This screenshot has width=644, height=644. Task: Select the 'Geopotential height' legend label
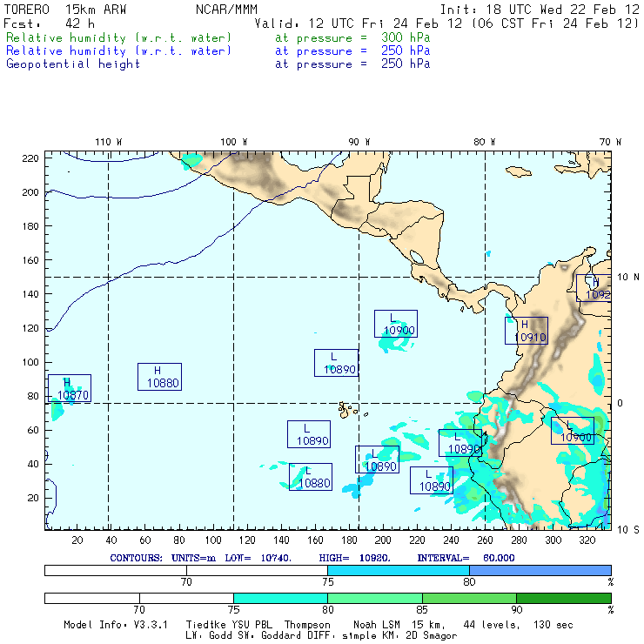pos(73,64)
